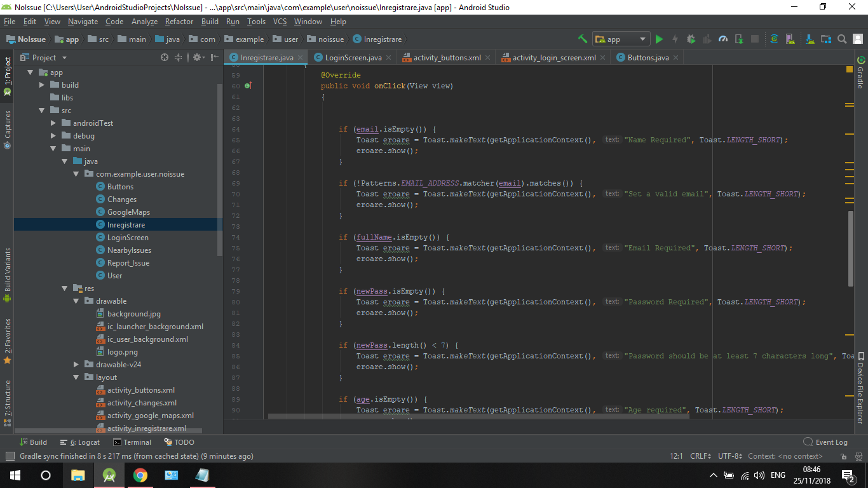Open Chrome from Windows taskbar
This screenshot has width=868, height=488.
(140, 475)
